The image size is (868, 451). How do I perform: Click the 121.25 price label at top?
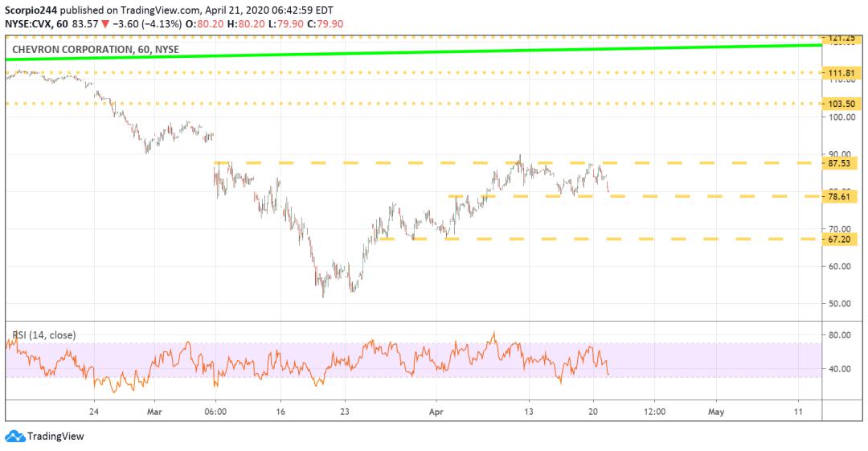pyautogui.click(x=841, y=39)
